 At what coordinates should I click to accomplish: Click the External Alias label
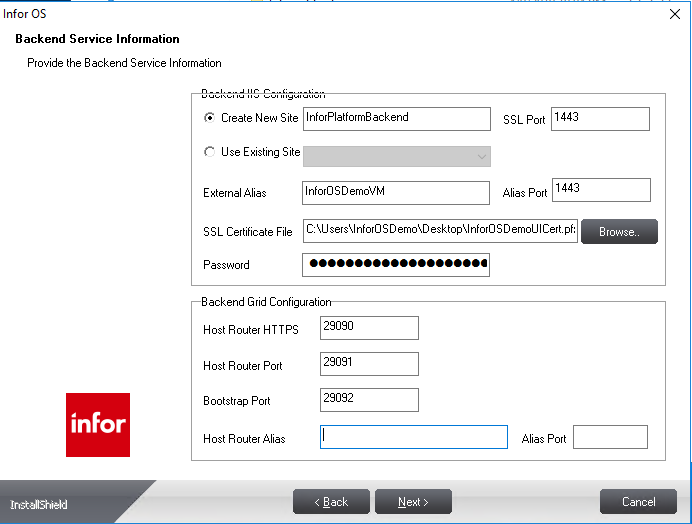point(235,193)
